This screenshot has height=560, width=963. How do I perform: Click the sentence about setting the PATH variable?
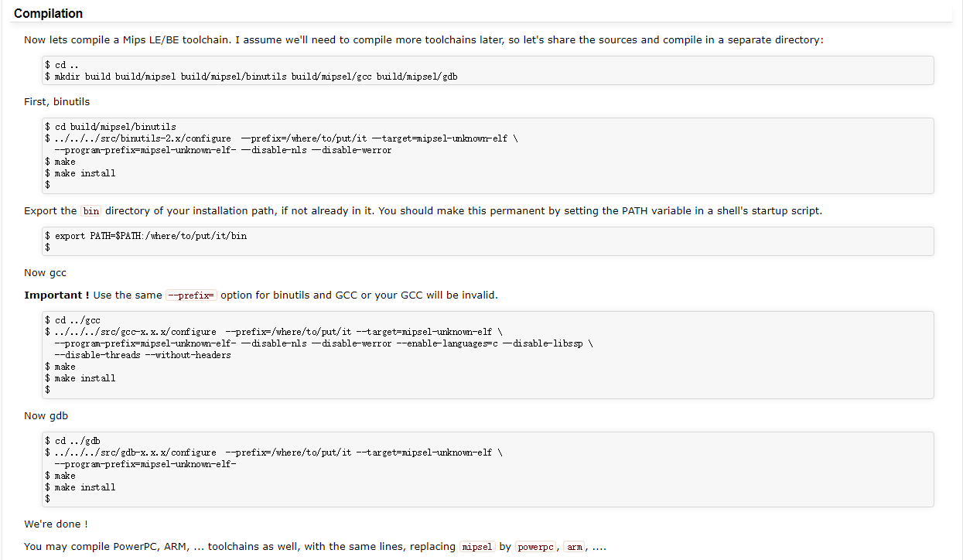click(600, 210)
